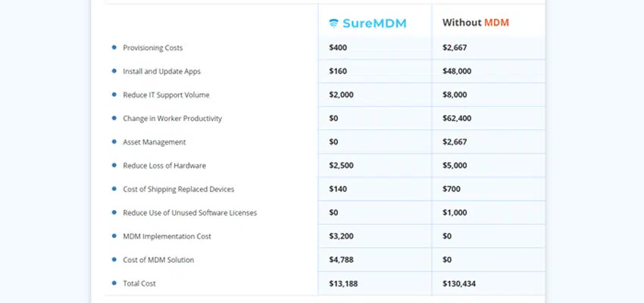Click the SureMDM column header

tap(367, 23)
